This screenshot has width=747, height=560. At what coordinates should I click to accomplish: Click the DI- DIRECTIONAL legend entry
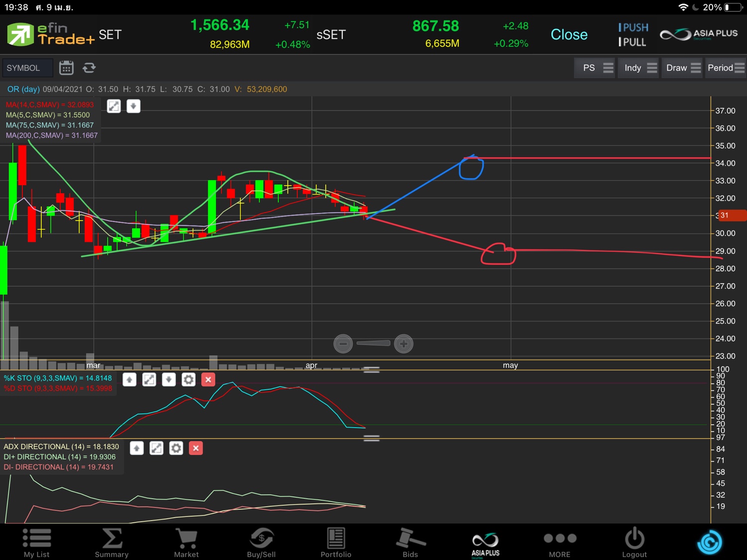(x=59, y=467)
